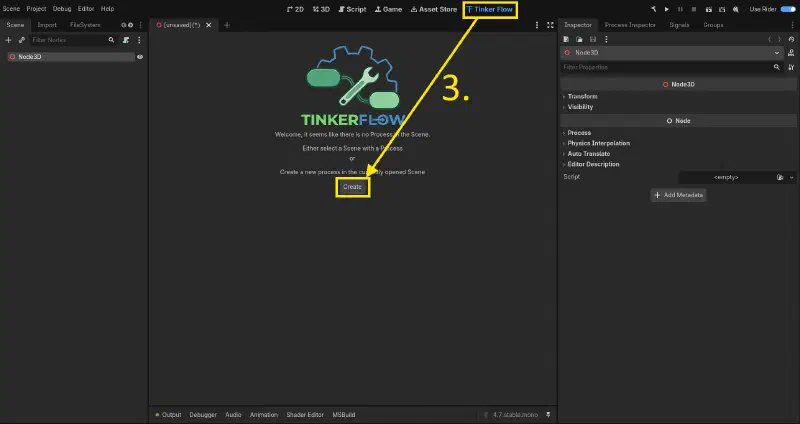Open the Inspector object history list icon
Screen dimensions: 800x424
(x=791, y=39)
